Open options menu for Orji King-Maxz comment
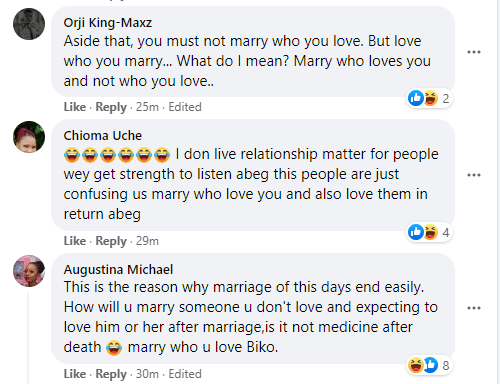 click(474, 52)
